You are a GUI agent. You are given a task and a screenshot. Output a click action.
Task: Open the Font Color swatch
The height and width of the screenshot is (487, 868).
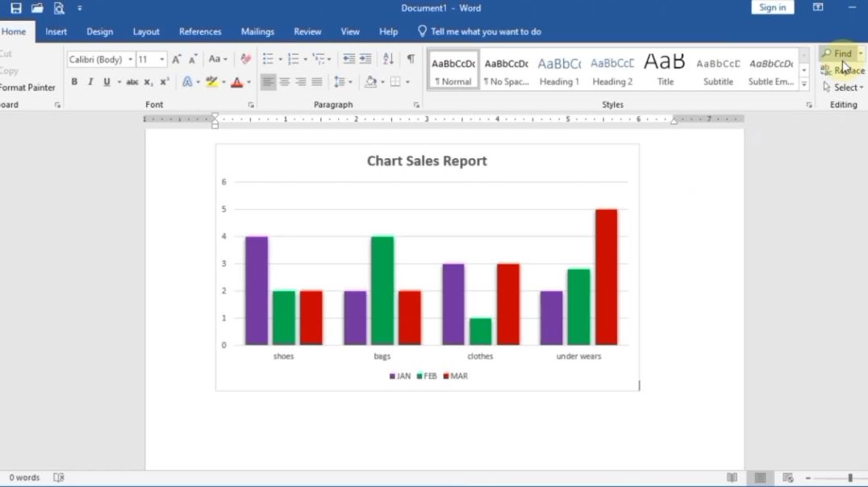239,81
